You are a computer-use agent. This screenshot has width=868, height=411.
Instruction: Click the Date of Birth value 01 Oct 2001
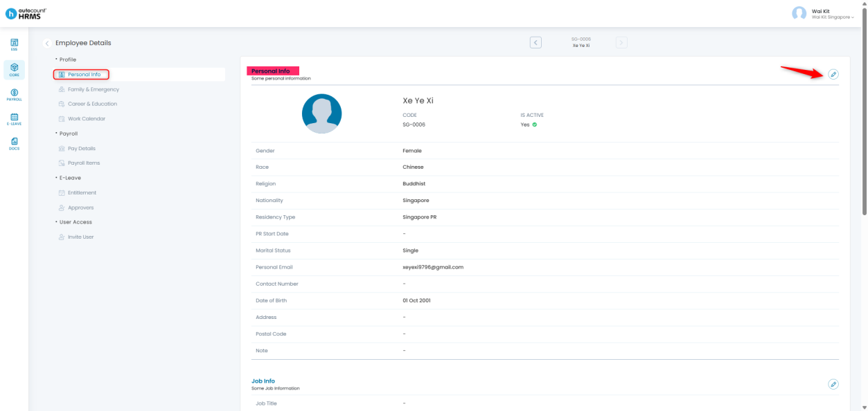(418, 300)
